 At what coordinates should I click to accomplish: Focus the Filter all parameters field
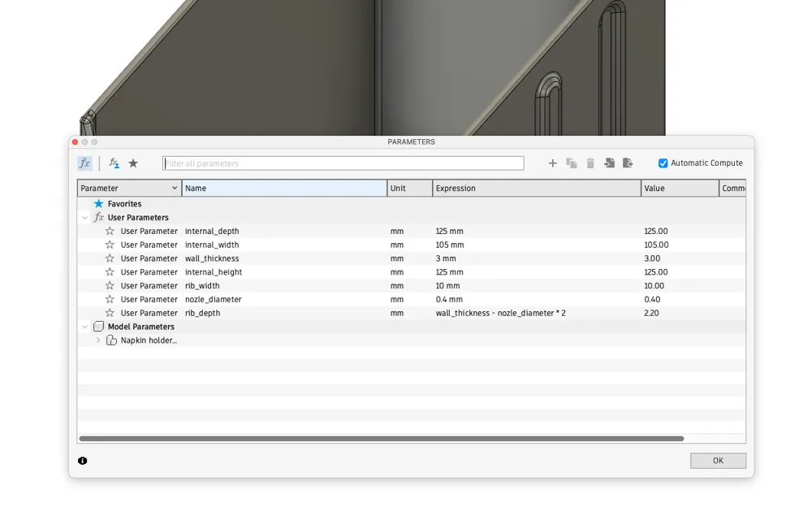click(343, 163)
